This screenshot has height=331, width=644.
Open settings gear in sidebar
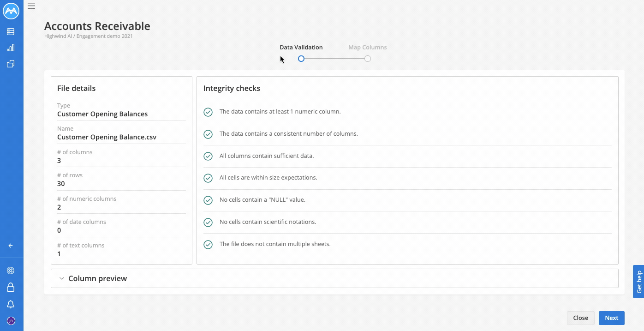(11, 271)
